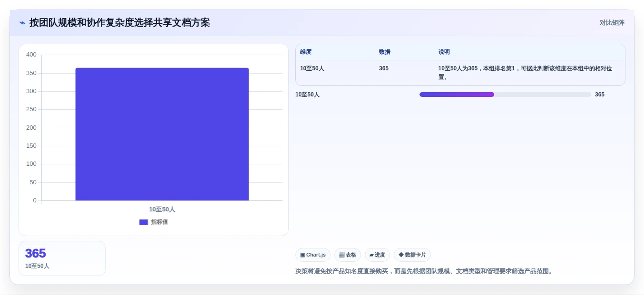Viewport: 644px width, 295px height.
Task: Click the 指标值 legend label
Action: point(159,222)
